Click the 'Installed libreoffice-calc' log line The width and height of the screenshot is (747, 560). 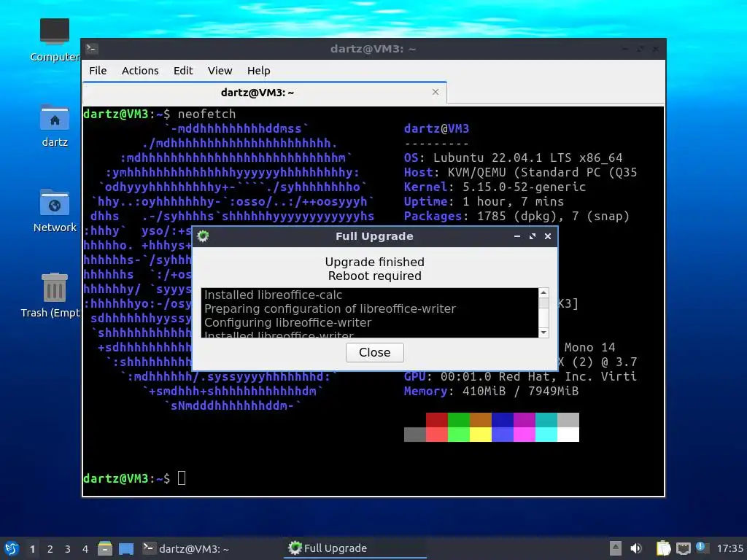click(273, 295)
